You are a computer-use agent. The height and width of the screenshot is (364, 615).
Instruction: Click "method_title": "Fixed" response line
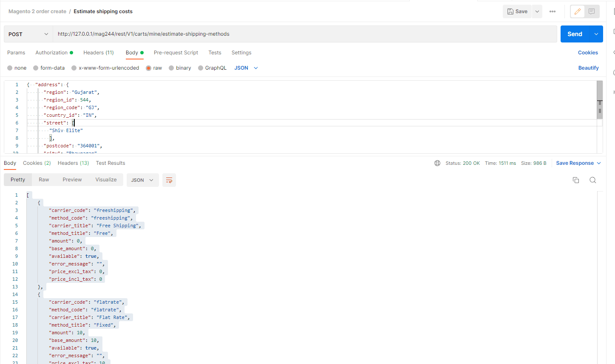(x=82, y=325)
